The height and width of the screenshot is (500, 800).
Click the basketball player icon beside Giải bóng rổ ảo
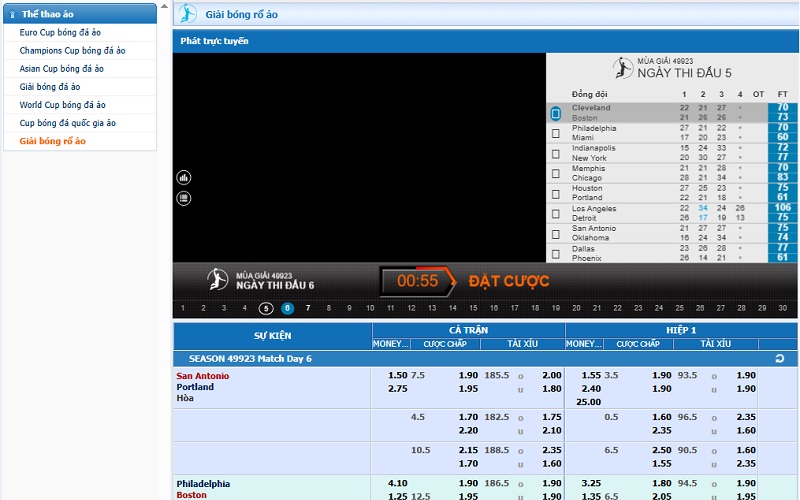(187, 14)
